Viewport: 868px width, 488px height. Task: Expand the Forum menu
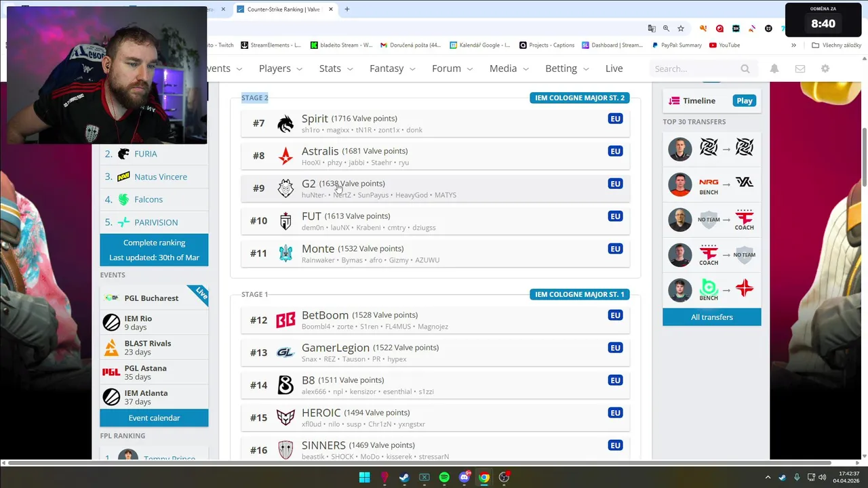point(453,68)
